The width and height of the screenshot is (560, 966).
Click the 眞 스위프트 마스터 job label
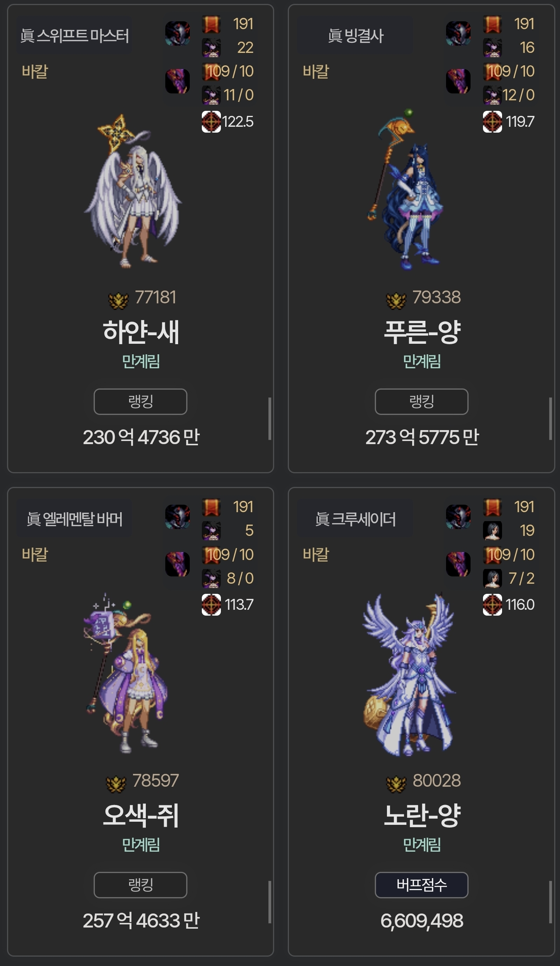pos(74,36)
